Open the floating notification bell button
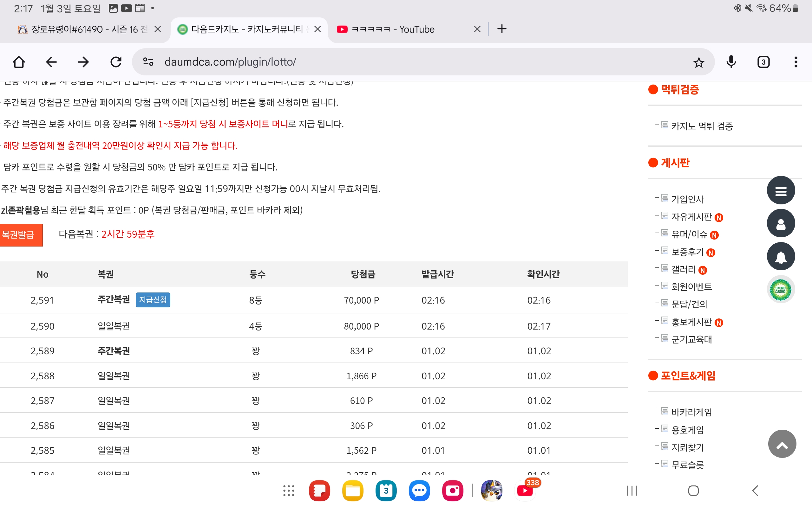The width and height of the screenshot is (812, 507). pos(781,257)
